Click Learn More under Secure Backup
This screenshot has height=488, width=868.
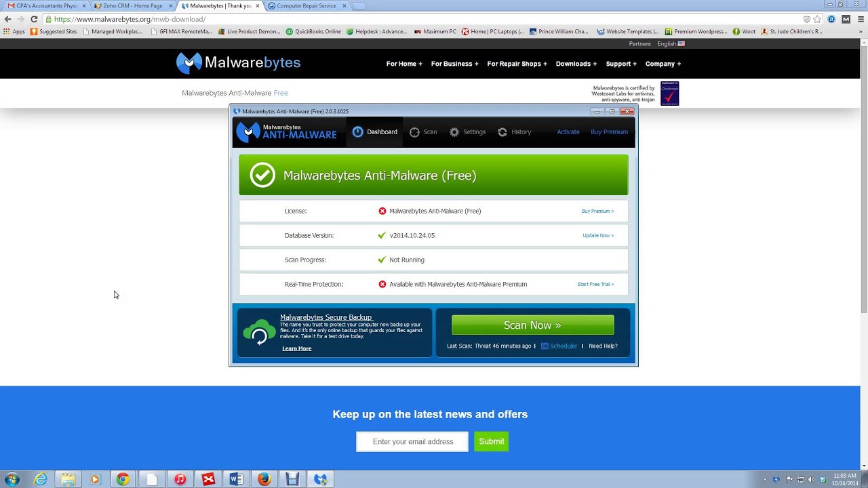(297, 348)
